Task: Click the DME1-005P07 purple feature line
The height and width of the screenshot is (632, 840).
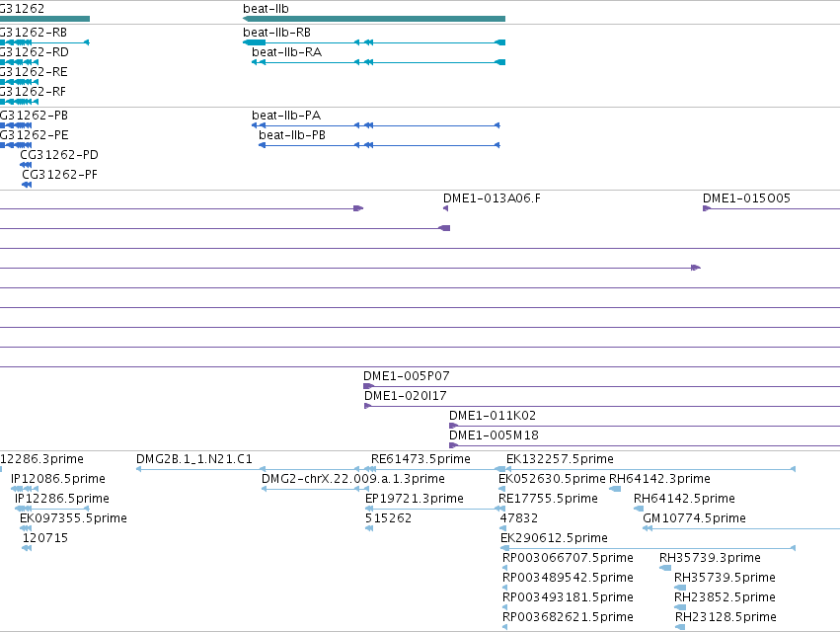Action: (x=601, y=386)
